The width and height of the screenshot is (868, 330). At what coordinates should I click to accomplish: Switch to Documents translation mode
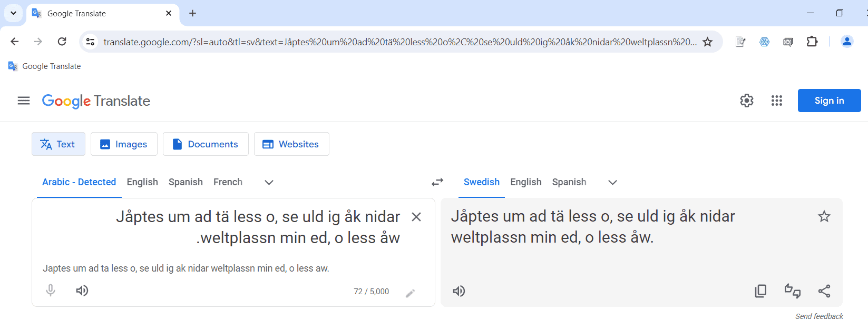tap(206, 144)
